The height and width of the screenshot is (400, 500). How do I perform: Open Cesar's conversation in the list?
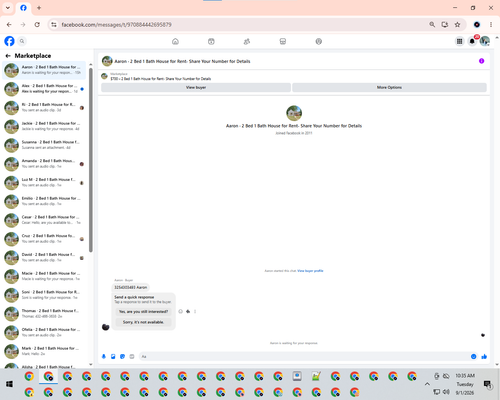pyautogui.click(x=44, y=220)
